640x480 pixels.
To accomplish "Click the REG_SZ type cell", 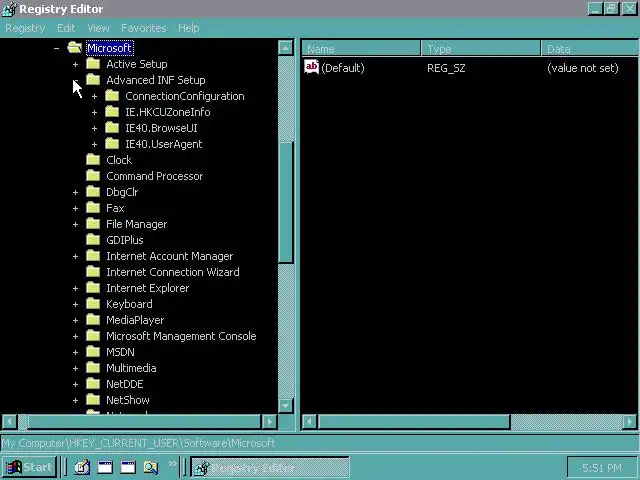I will point(446,68).
